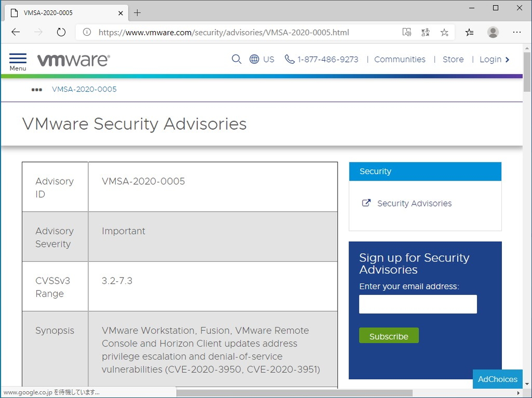Expand the breadcrumb ellipsis dots
The image size is (532, 398).
(x=36, y=89)
